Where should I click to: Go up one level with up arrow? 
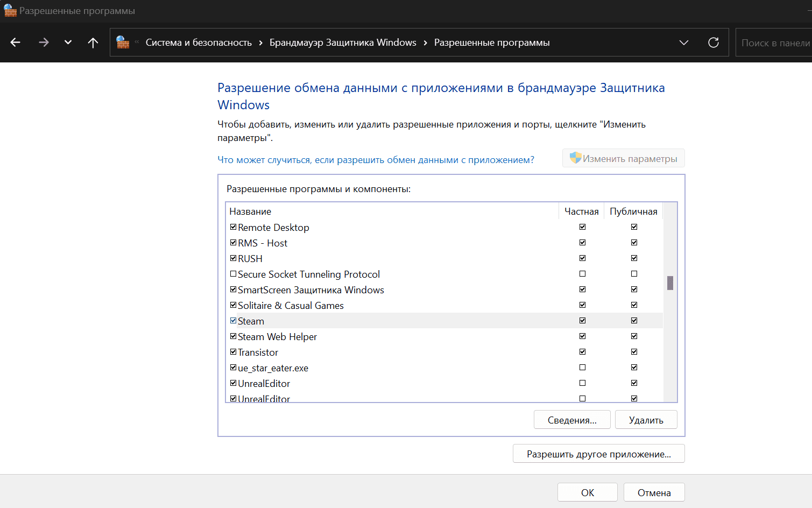[93, 43]
